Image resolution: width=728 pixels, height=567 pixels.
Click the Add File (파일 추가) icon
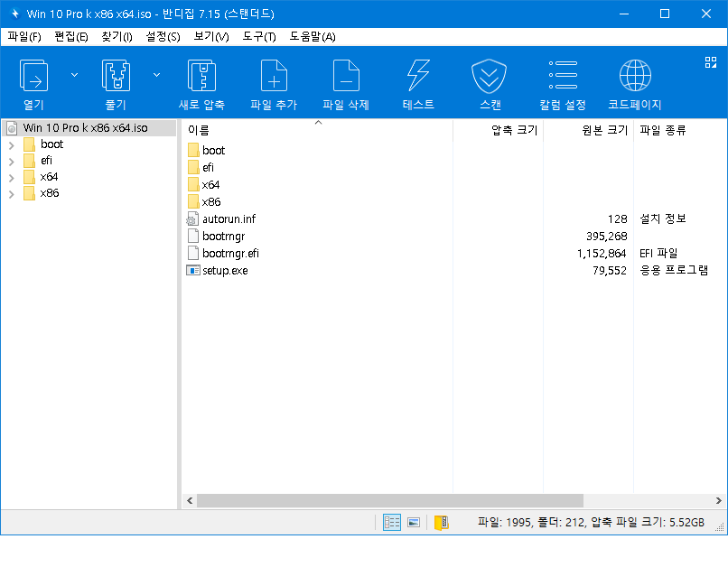[274, 76]
